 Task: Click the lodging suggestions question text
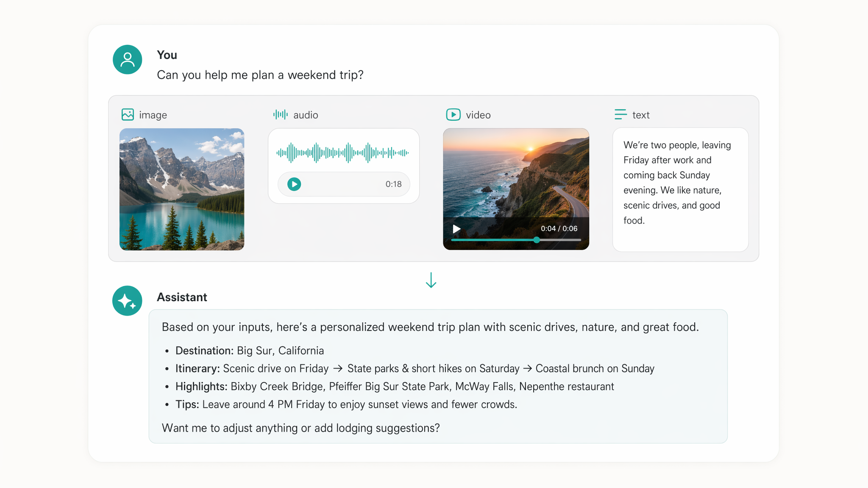301,428
